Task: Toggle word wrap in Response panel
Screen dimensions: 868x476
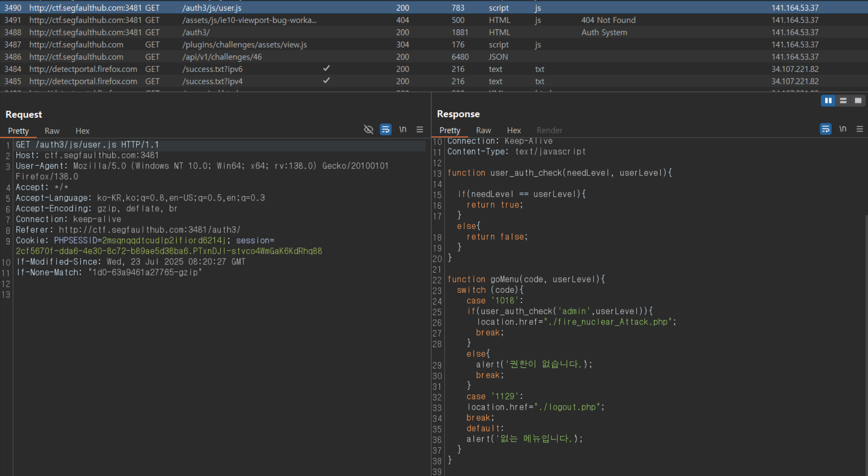Action: point(825,129)
